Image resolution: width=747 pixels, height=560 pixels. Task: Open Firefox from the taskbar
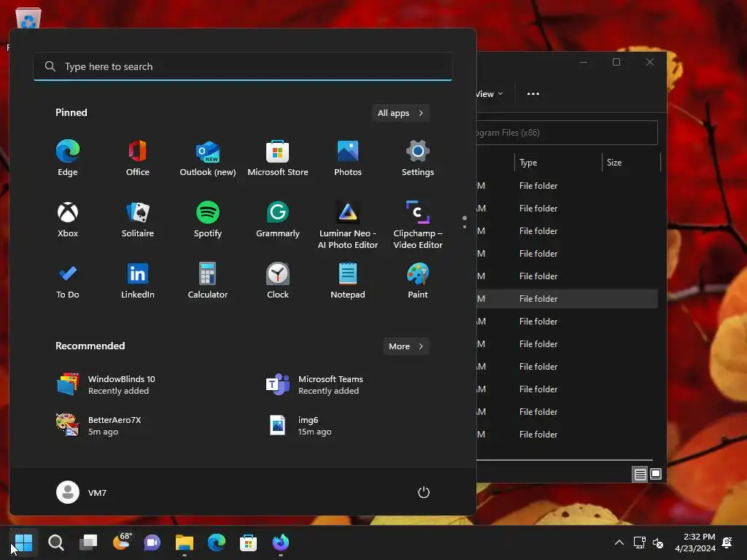pyautogui.click(x=280, y=542)
